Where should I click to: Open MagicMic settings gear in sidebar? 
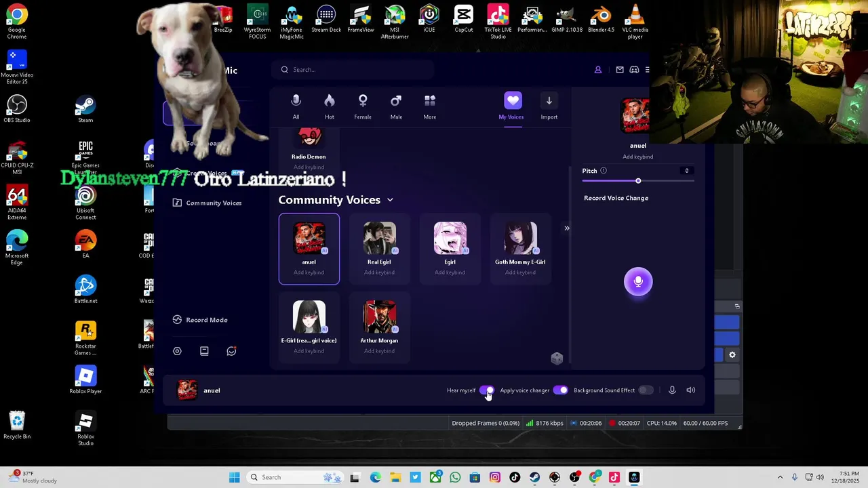point(177,351)
